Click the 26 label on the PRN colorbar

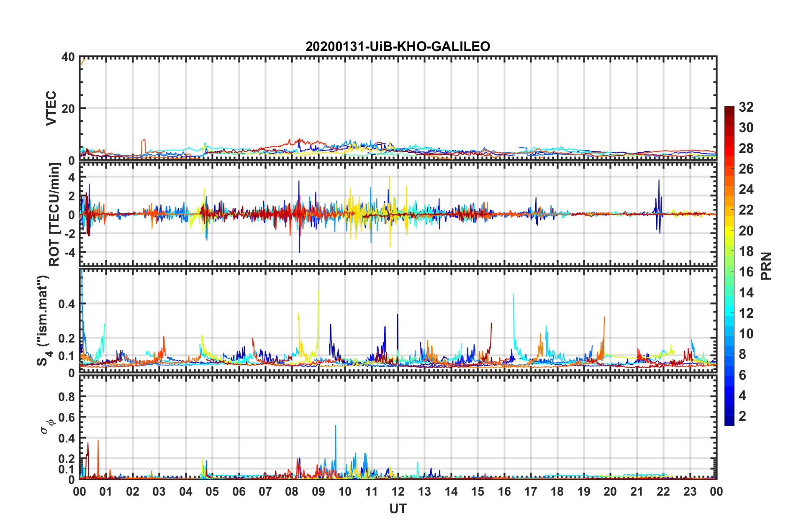tap(746, 169)
